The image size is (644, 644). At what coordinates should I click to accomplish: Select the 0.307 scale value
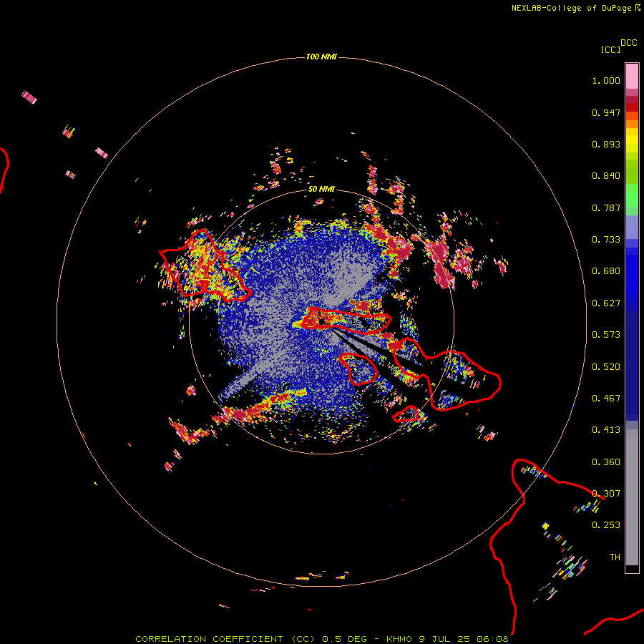[x=606, y=494]
